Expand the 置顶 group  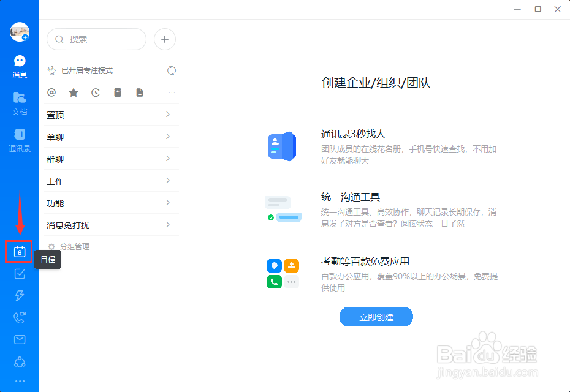click(111, 115)
